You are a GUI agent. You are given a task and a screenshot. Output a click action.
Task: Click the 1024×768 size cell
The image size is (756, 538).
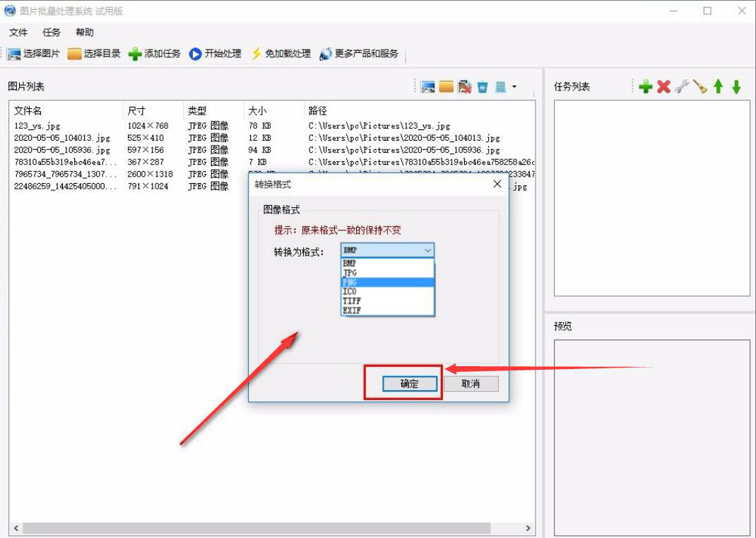(x=148, y=126)
